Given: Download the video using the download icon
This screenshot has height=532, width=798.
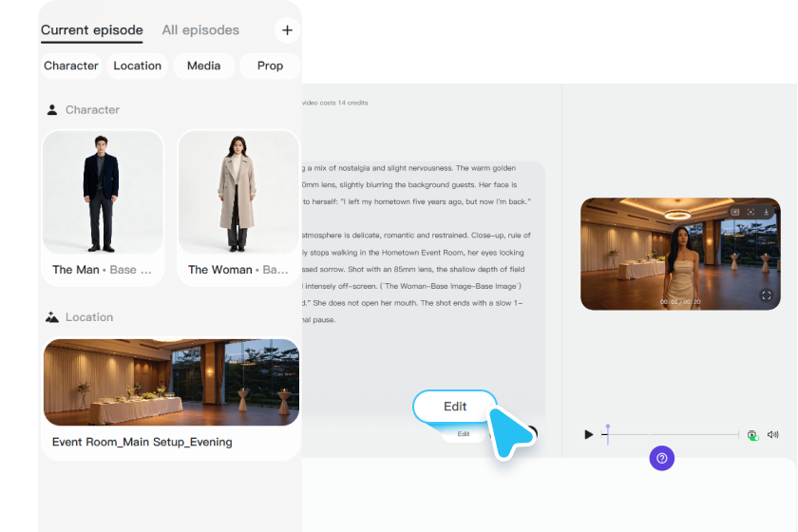Looking at the screenshot, I should pos(766,212).
